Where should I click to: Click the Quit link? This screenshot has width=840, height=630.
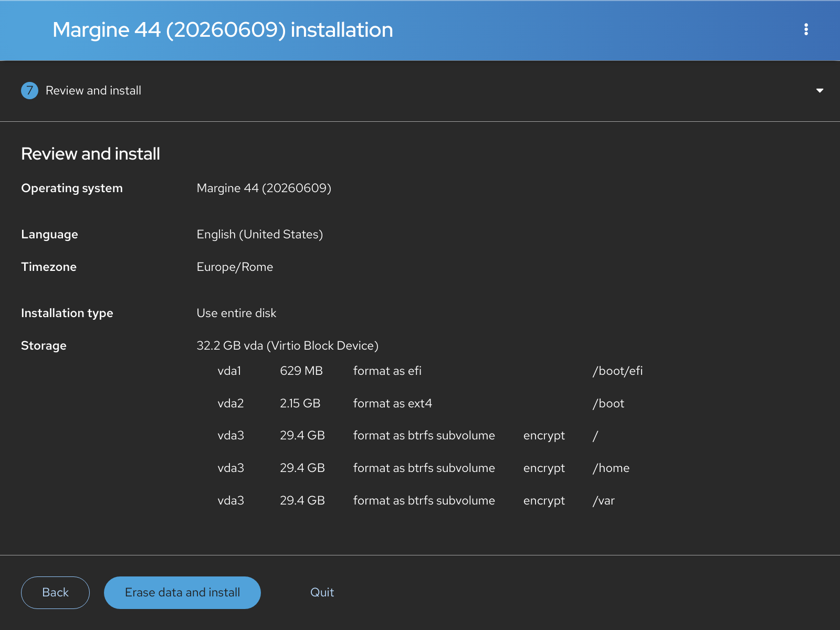[322, 593]
